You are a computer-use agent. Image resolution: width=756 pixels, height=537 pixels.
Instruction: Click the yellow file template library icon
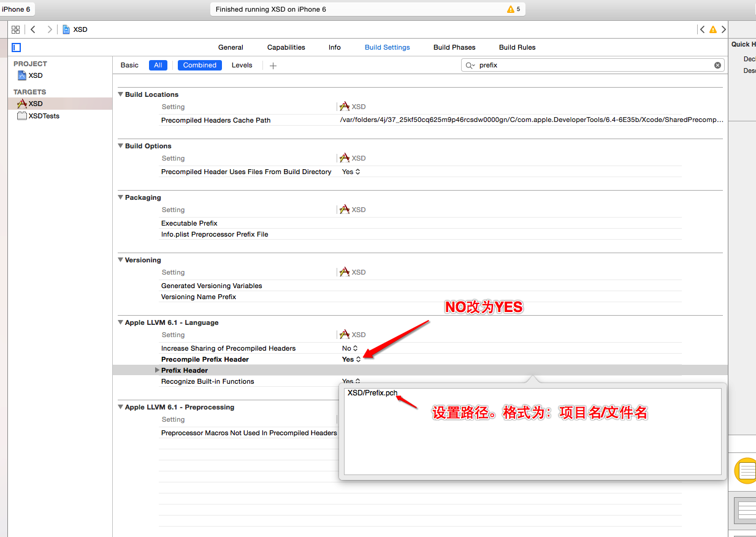746,471
